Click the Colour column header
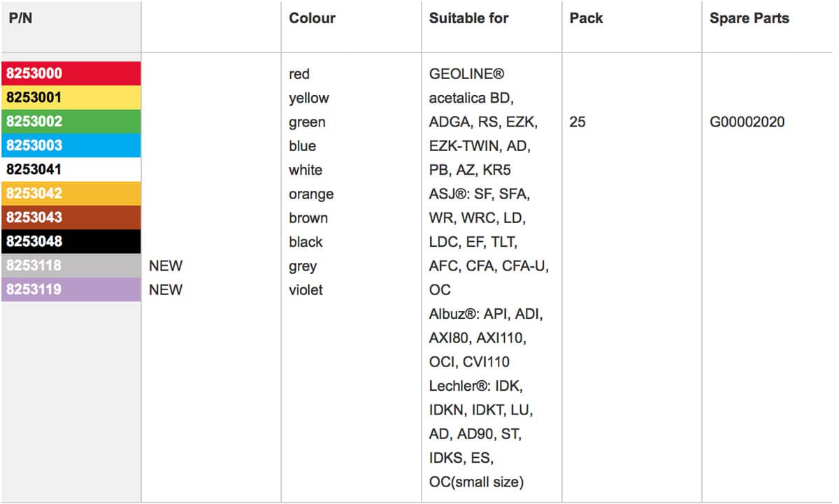This screenshot has width=839, height=504. (312, 19)
